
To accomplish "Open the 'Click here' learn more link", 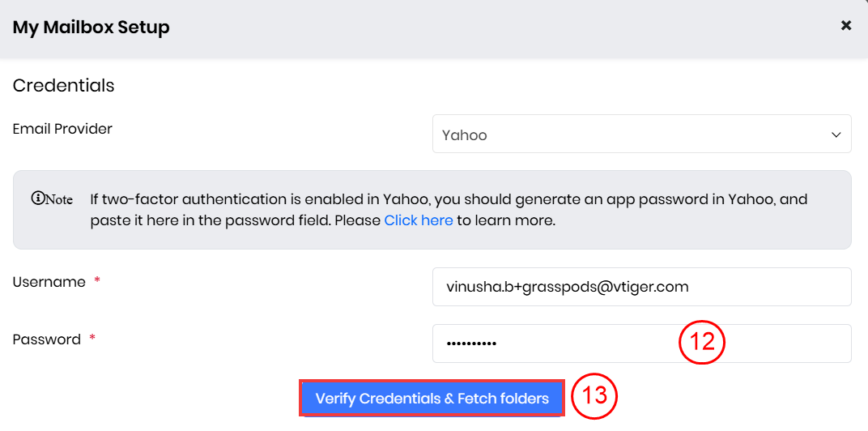I will pyautogui.click(x=418, y=220).
